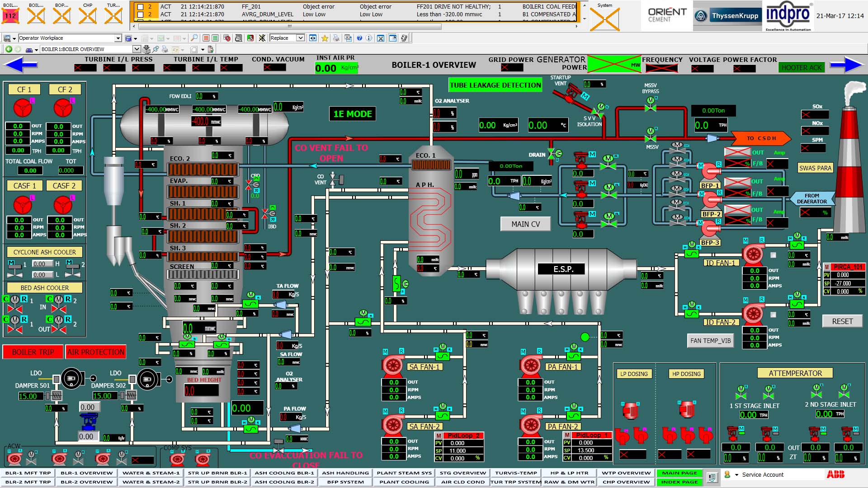Click the blue control valve below LDO dampers
This screenshot has height=488, width=868.
tap(88, 422)
